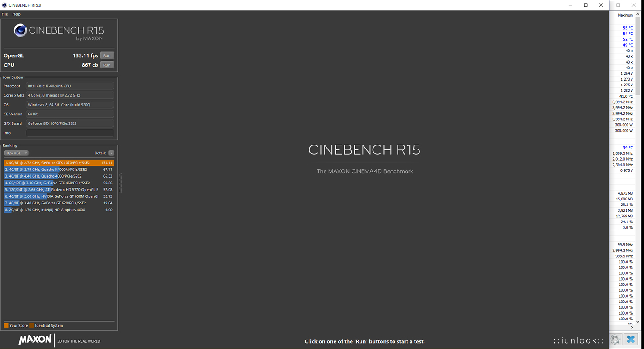Click the Cinebench R15 logo sphere icon
The height and width of the screenshot is (349, 644).
[21, 30]
